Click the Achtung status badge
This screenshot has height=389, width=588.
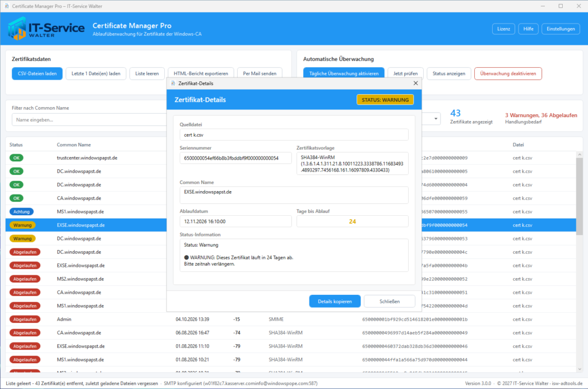21,212
